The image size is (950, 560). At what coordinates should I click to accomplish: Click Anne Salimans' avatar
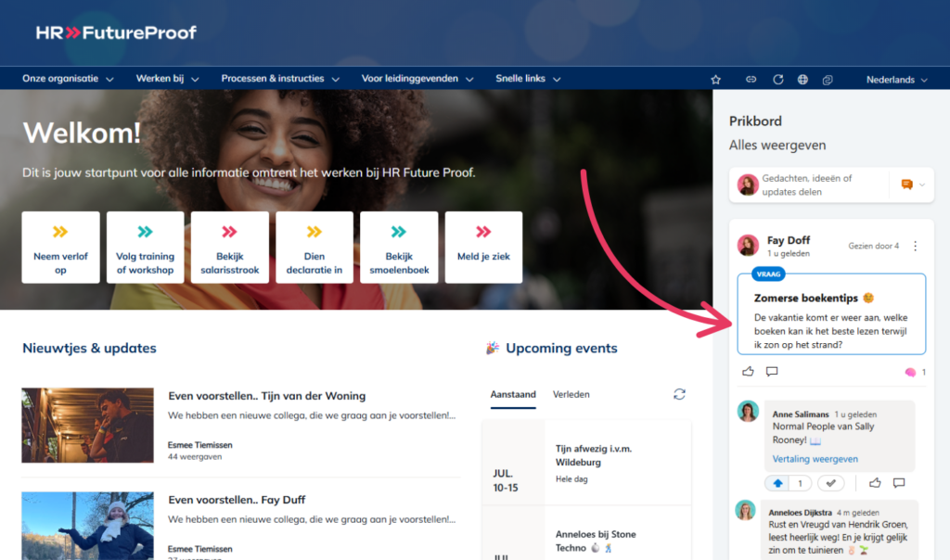coord(748,411)
